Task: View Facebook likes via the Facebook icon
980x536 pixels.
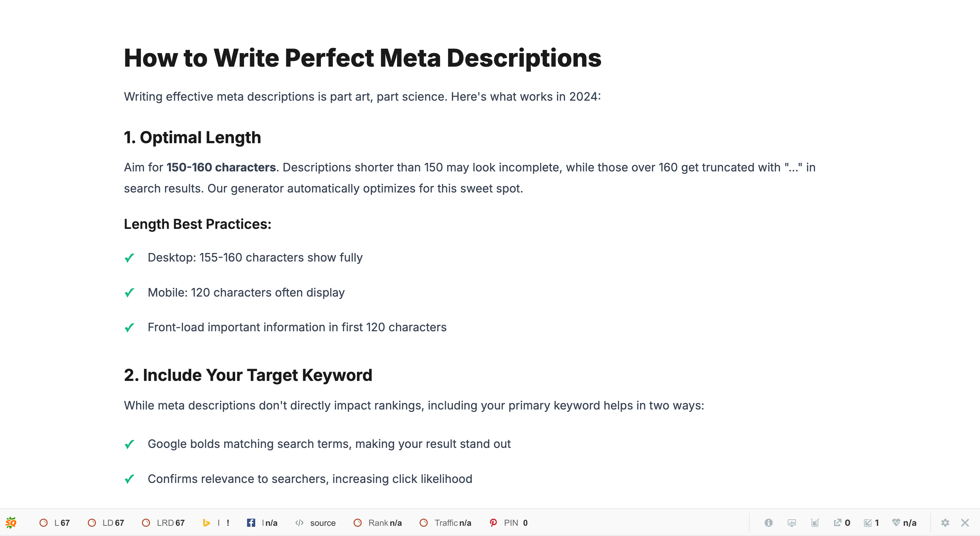Action: pos(251,523)
